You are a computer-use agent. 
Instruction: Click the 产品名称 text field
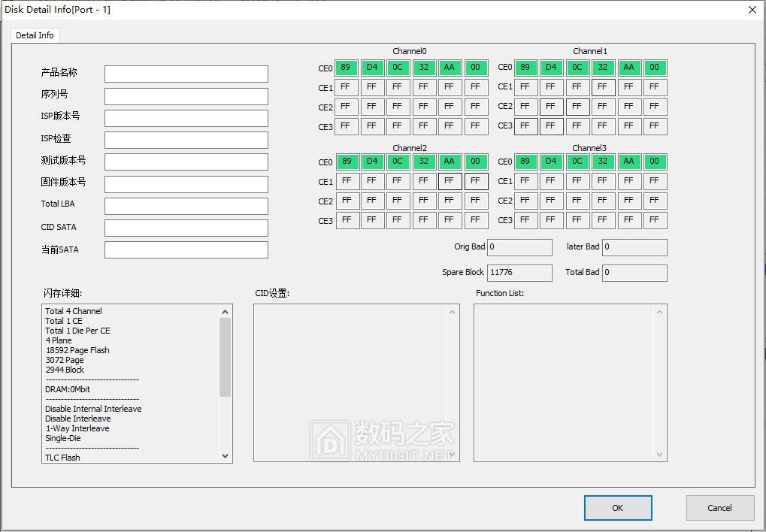(x=186, y=74)
